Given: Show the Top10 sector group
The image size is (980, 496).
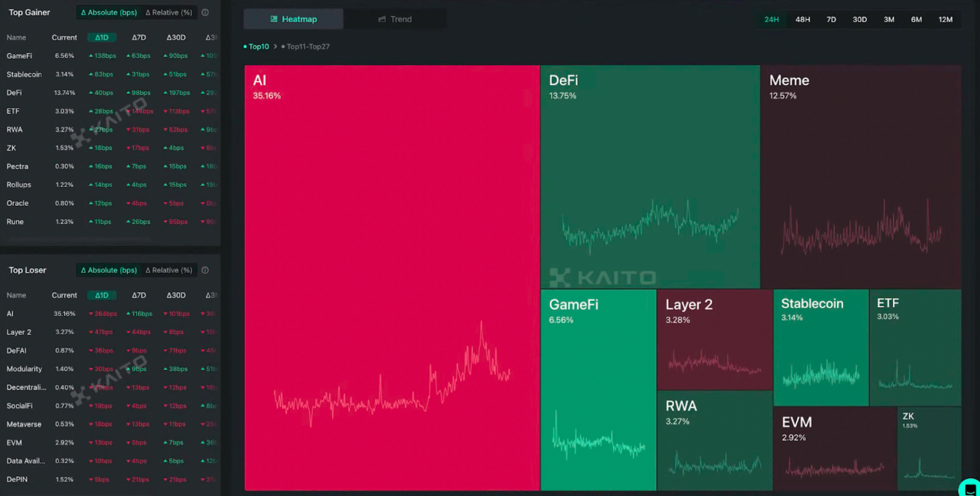Looking at the screenshot, I should point(256,46).
